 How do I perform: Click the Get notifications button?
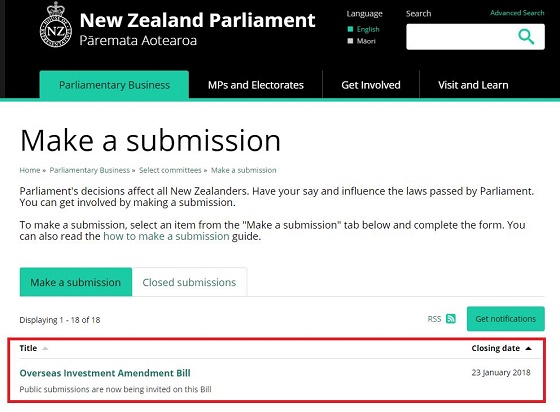506,319
